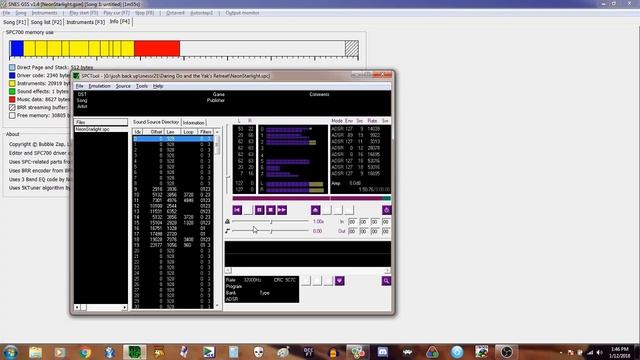Open Song list [F2] tab in SNES GSS

(46, 22)
